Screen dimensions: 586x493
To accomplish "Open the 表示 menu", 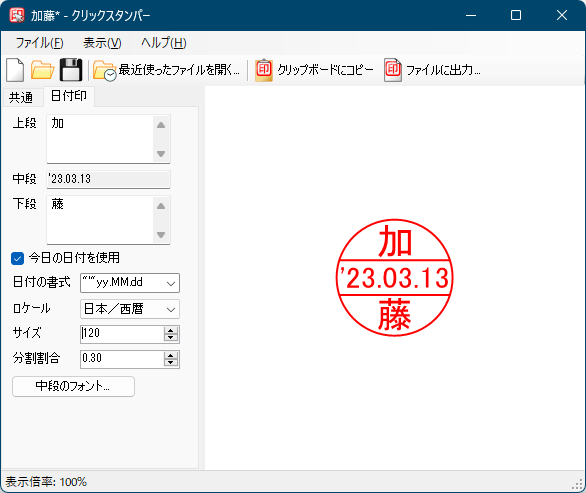I will pos(102,43).
